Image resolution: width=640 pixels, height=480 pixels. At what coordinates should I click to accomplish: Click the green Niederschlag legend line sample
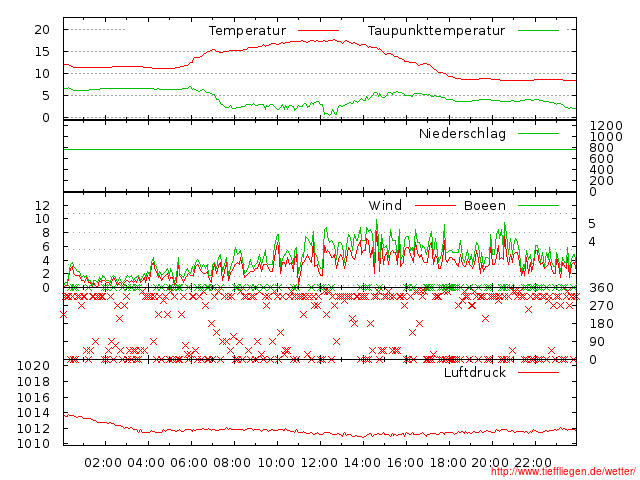point(538,133)
